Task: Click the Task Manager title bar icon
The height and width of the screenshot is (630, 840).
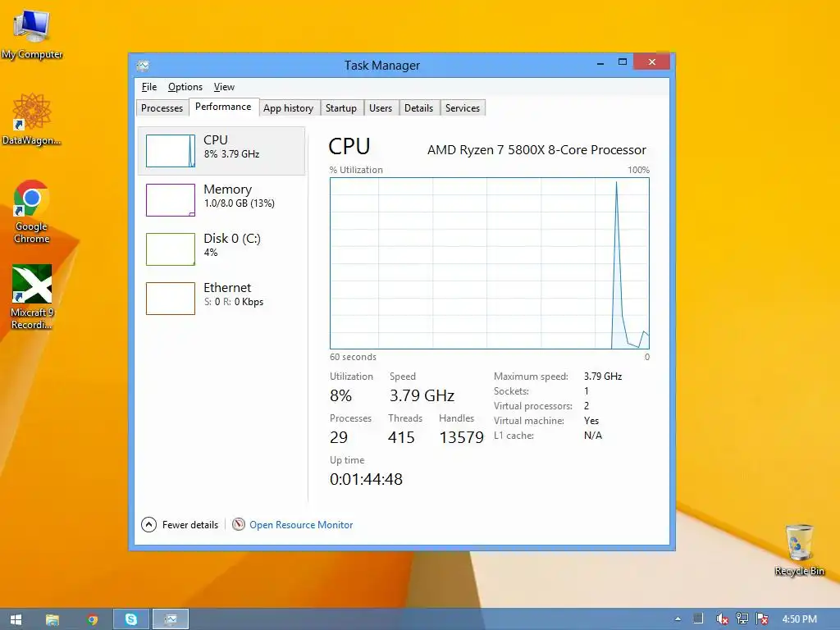Action: (143, 66)
